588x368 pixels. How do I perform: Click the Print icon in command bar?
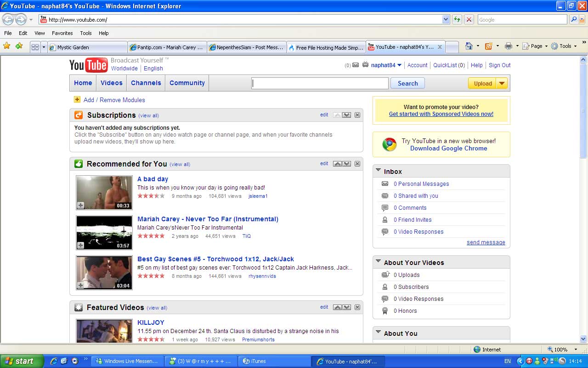[508, 46]
